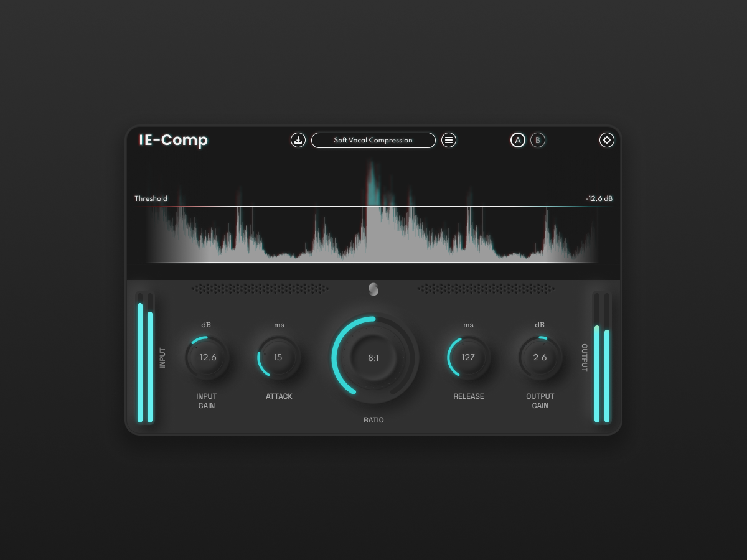
Task: Click the Ratio knob set to 8:1
Action: pos(374,358)
